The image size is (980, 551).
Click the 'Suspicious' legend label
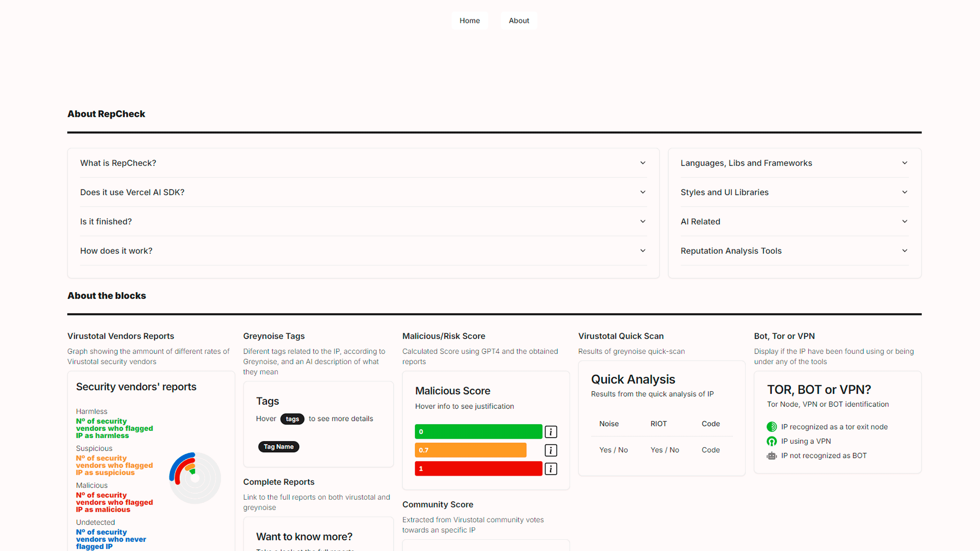click(x=94, y=448)
